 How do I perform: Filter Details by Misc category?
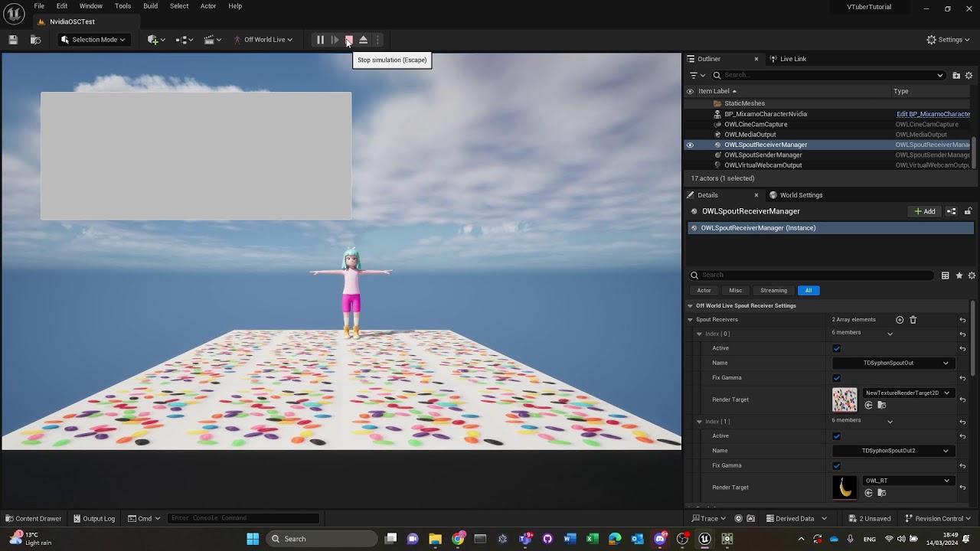[x=736, y=291]
